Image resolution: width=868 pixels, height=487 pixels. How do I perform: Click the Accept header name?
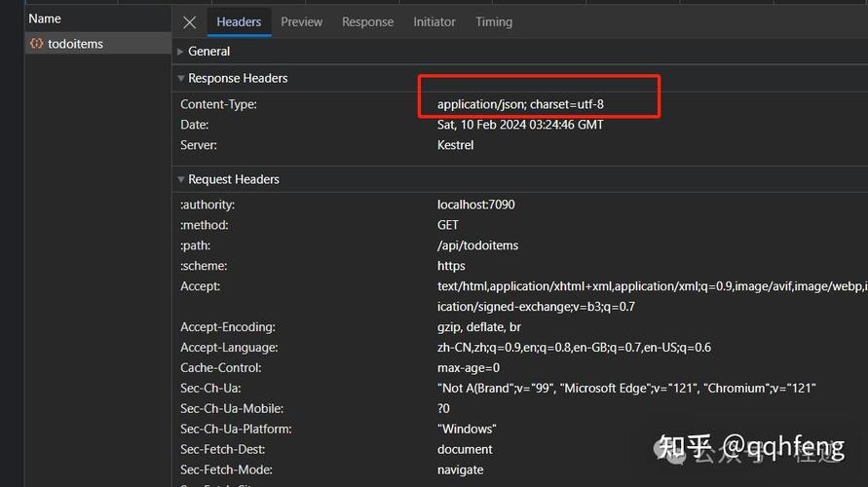[x=200, y=286]
